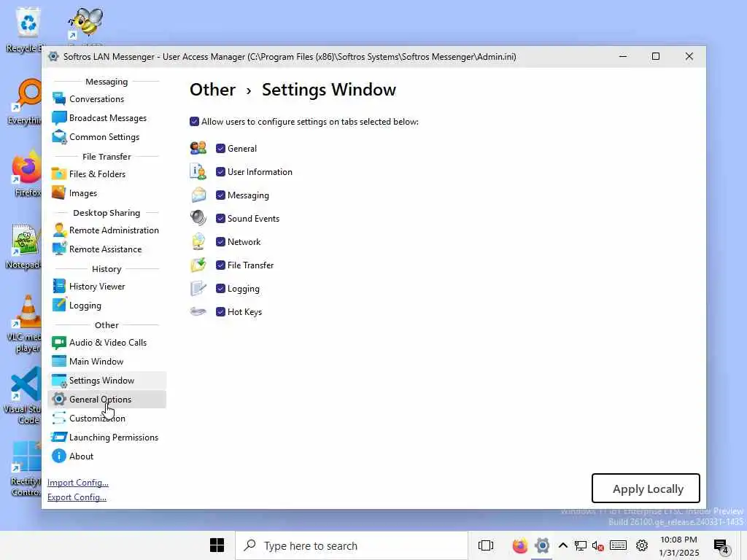Click the Network globe icon
Image resolution: width=747 pixels, height=560 pixels.
(x=198, y=241)
